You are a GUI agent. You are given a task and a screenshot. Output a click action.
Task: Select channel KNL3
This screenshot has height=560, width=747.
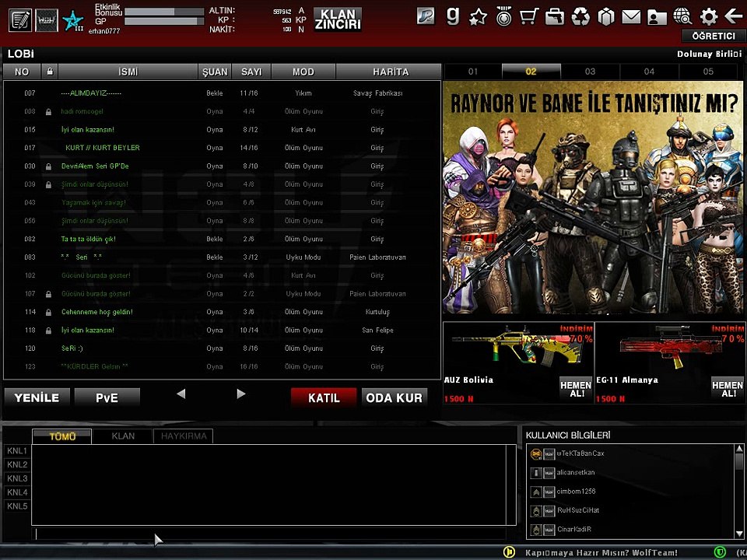click(17, 478)
